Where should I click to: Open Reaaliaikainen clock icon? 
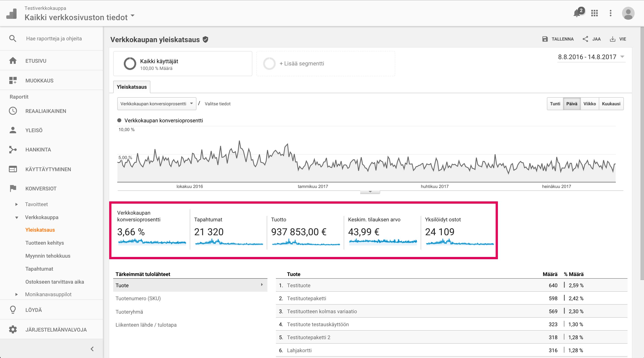click(x=13, y=111)
